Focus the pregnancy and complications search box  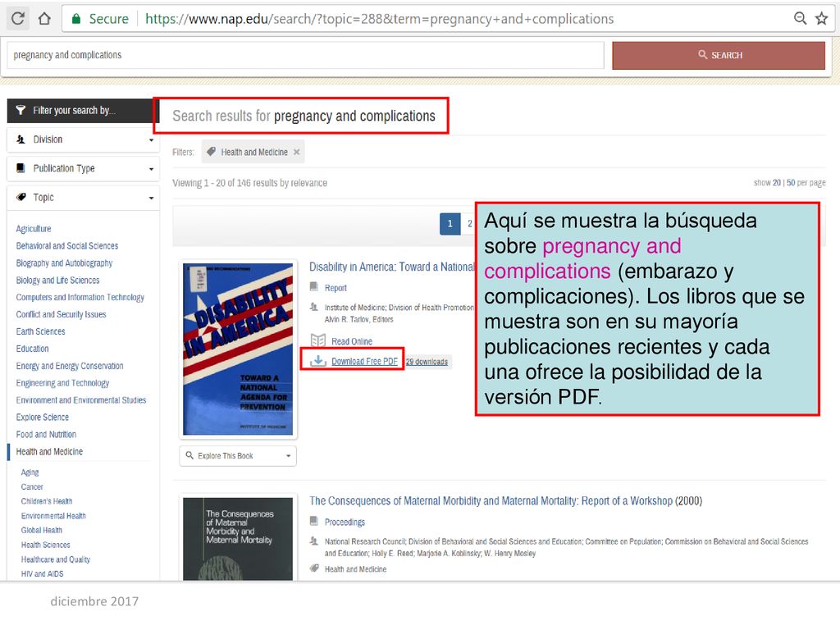(305, 55)
